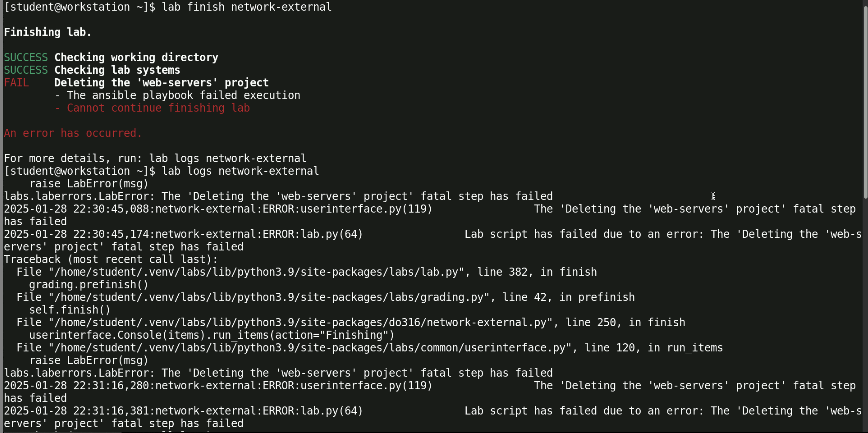Click 'The ansible playbook failed execution' text
This screenshot has height=433, width=868.
click(x=183, y=95)
